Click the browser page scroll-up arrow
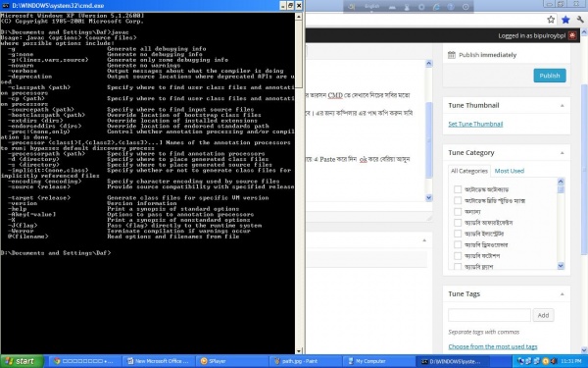Image resolution: width=588 pixels, height=368 pixels. 584,33
